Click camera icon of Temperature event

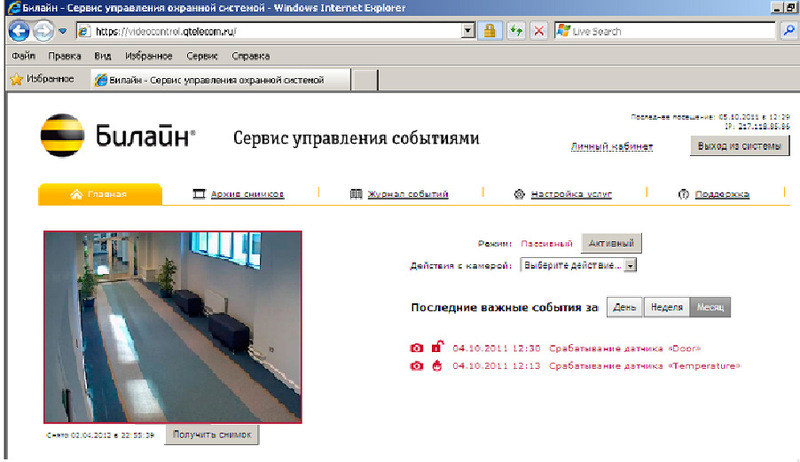pyautogui.click(x=417, y=366)
